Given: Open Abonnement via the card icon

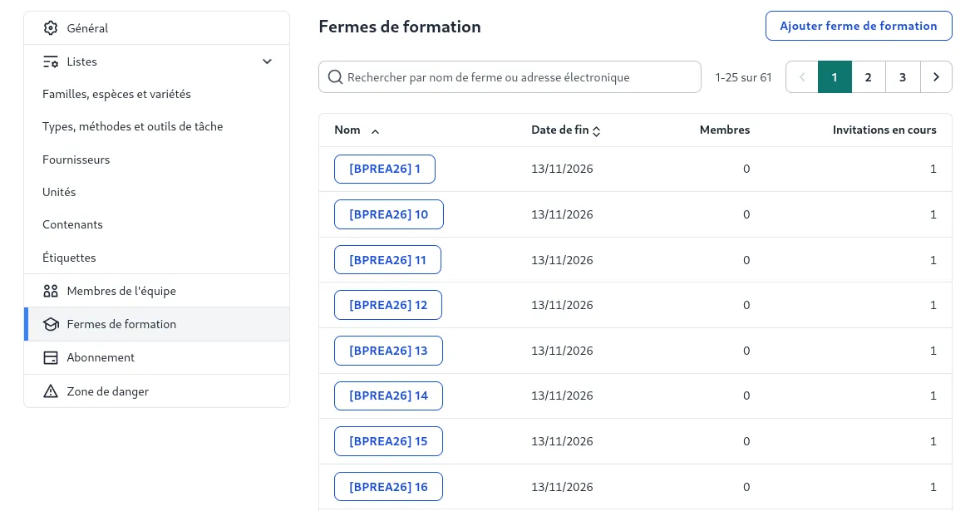Looking at the screenshot, I should (x=51, y=357).
